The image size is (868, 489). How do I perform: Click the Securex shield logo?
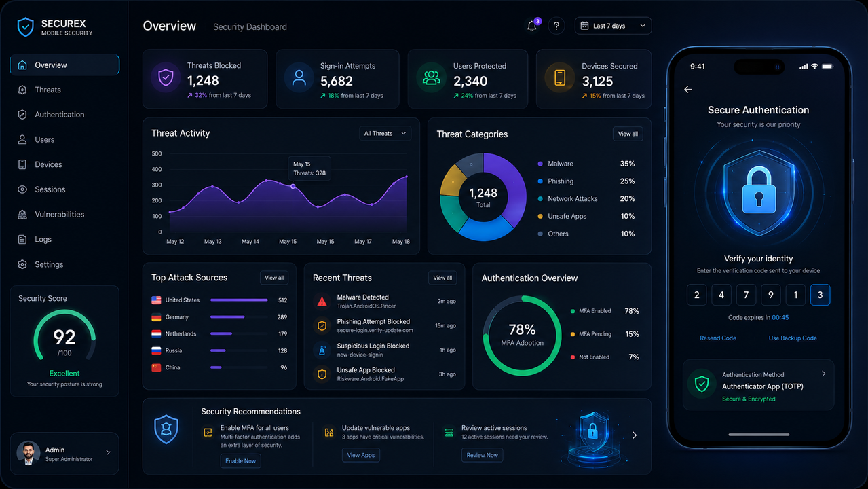click(25, 26)
